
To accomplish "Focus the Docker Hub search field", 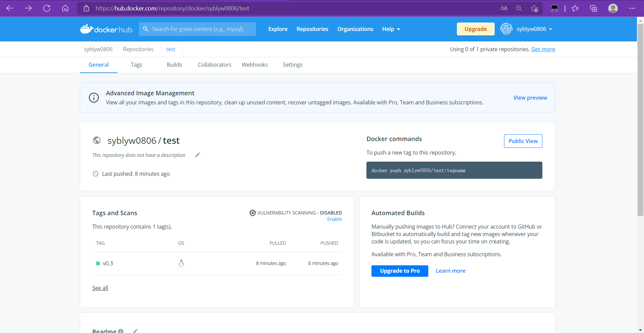I will pos(198,29).
